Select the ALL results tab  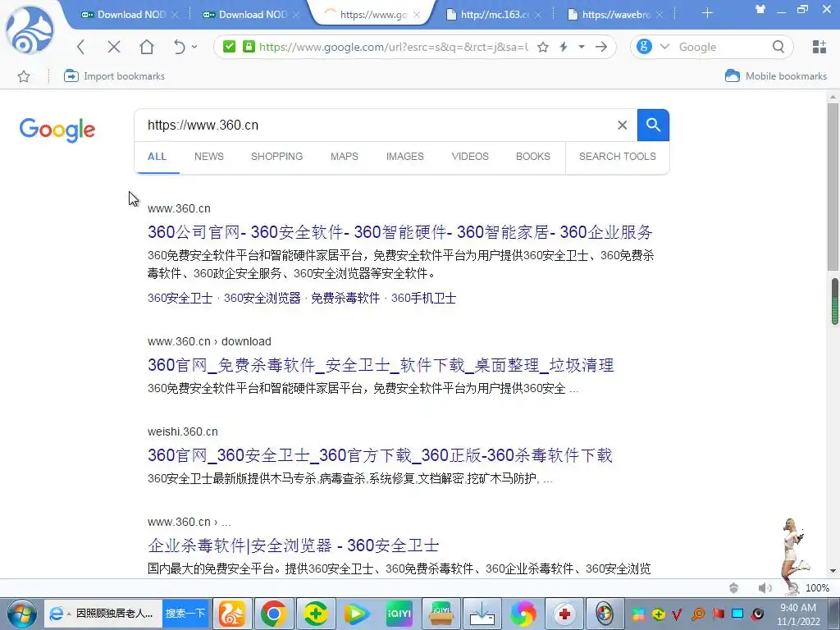point(157,157)
